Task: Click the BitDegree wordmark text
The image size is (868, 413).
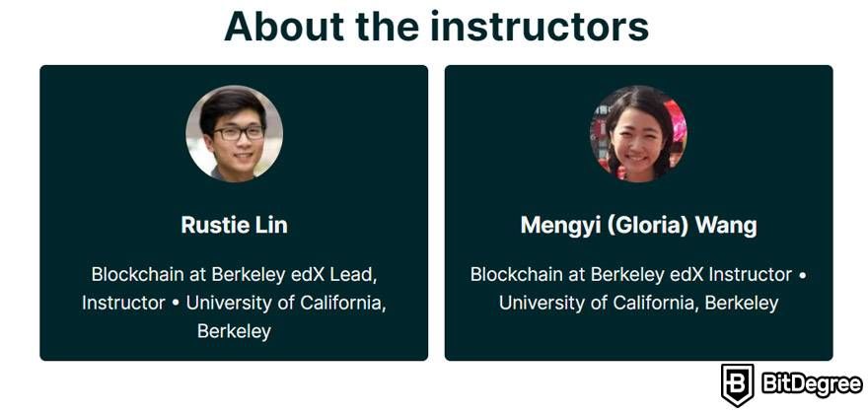Action: [x=813, y=383]
